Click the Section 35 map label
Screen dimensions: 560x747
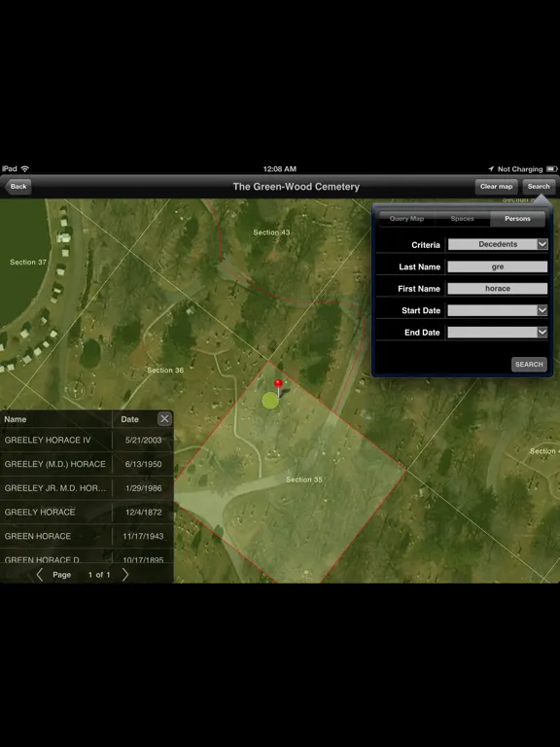[303, 480]
